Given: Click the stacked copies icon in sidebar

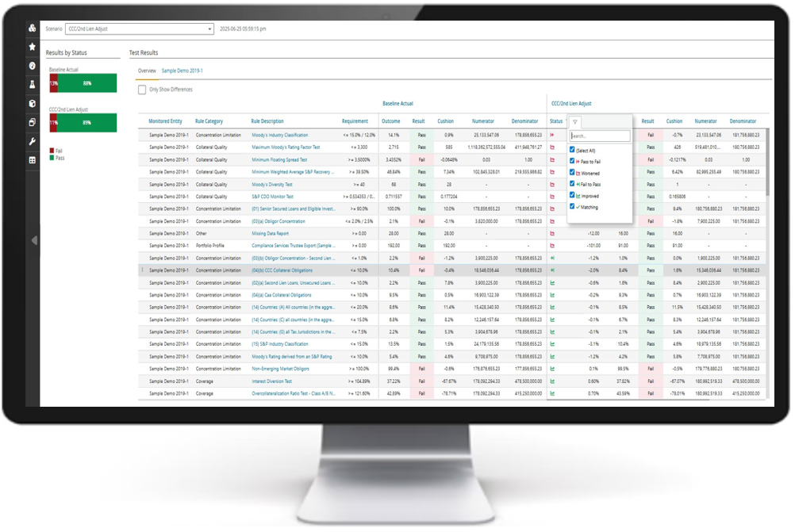Looking at the screenshot, I should pos(33,122).
